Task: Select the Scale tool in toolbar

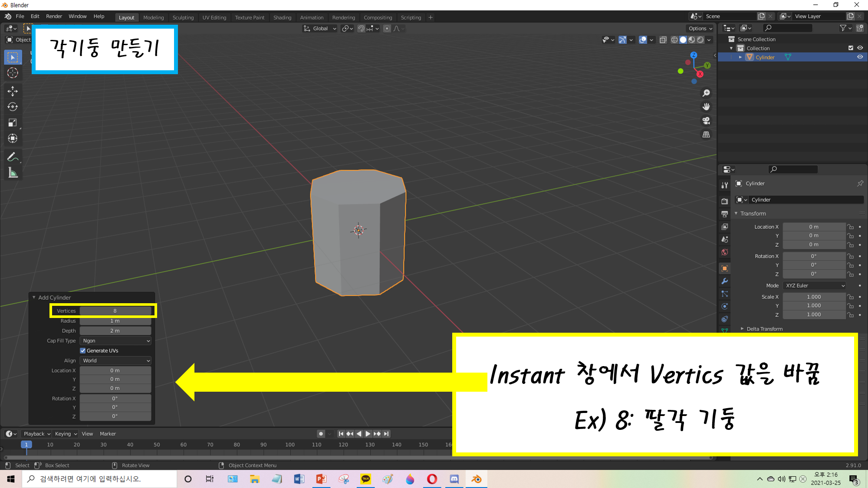Action: [x=13, y=123]
